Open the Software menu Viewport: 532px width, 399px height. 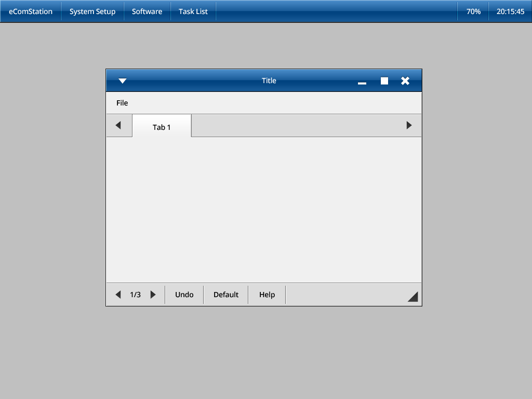point(147,11)
